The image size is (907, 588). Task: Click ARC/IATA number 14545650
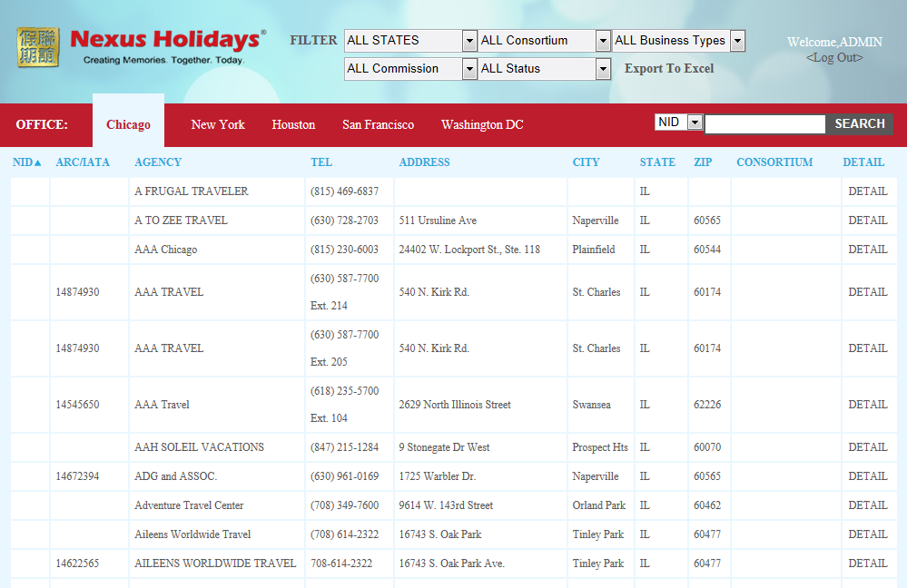(77, 405)
